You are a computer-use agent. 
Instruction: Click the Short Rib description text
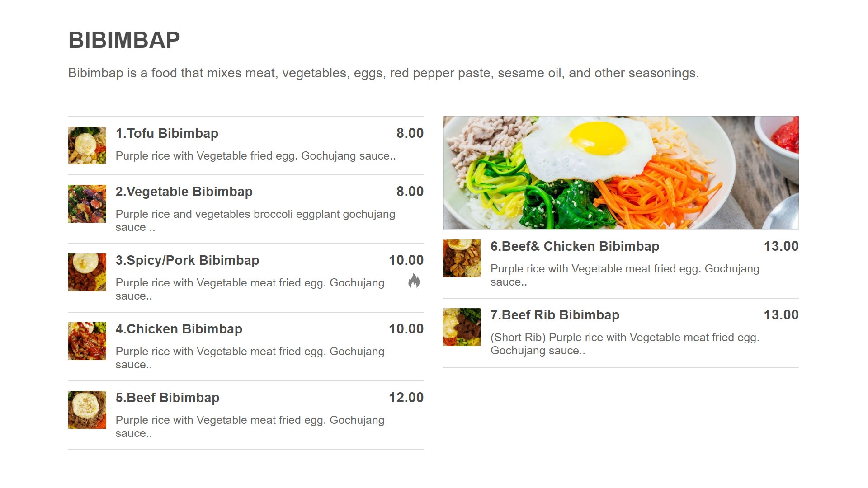(x=624, y=344)
